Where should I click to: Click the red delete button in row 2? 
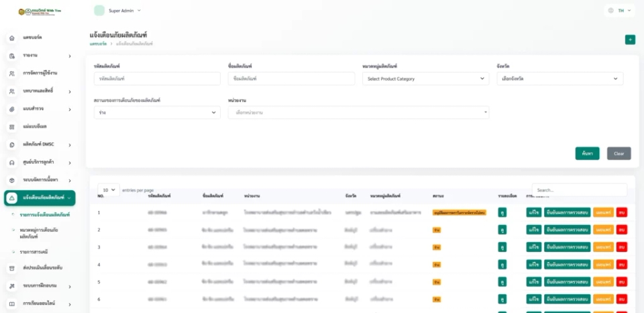pyautogui.click(x=622, y=230)
